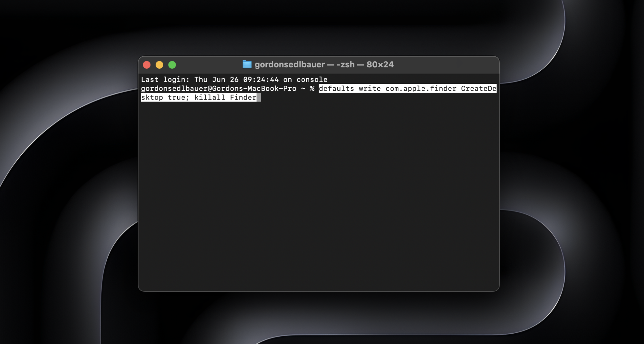Click the green fullscreen traffic light
This screenshot has height=344, width=644.
(x=173, y=64)
